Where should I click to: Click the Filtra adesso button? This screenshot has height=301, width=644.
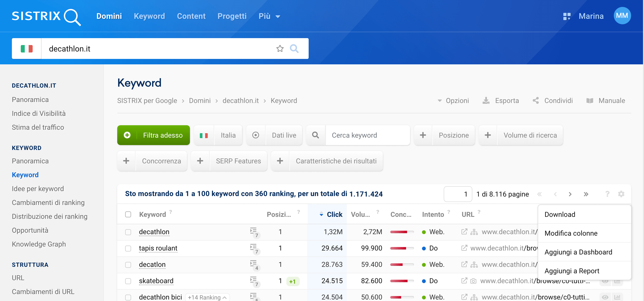pyautogui.click(x=153, y=135)
